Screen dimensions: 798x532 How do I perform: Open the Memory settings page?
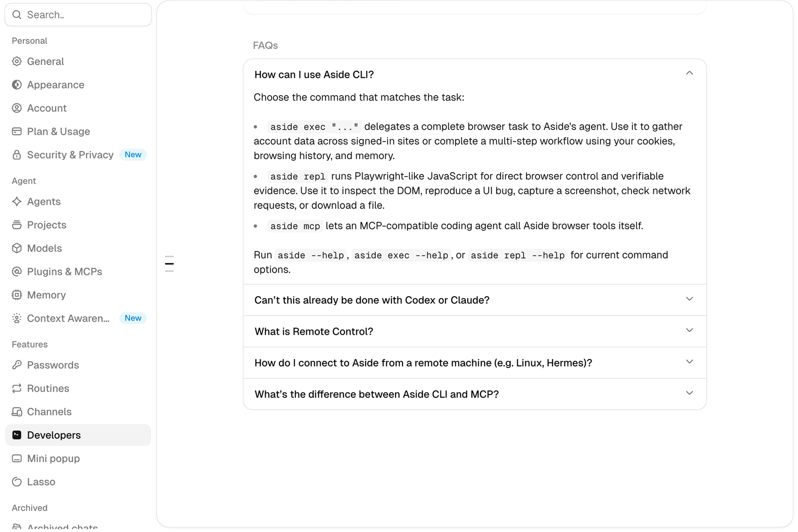pyautogui.click(x=78, y=295)
